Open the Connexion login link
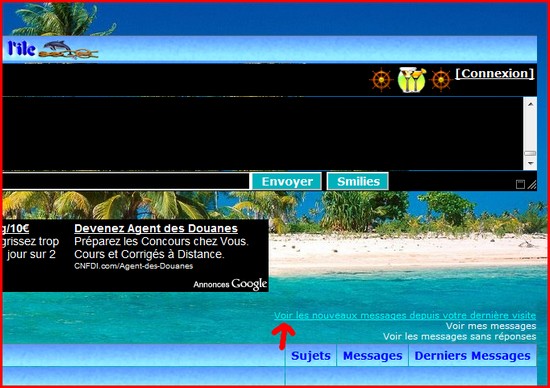Viewport: 550px width, 388px height. pos(495,73)
